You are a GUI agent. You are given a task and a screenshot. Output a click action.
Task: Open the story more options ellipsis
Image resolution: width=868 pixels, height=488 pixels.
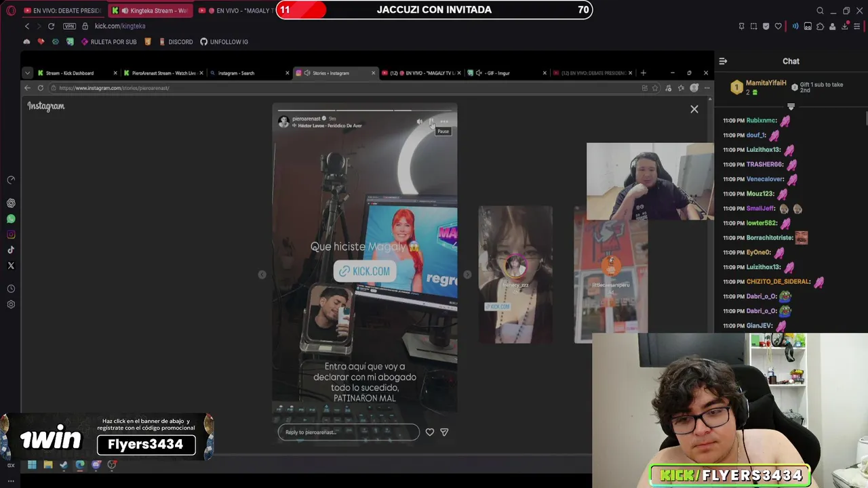(444, 122)
